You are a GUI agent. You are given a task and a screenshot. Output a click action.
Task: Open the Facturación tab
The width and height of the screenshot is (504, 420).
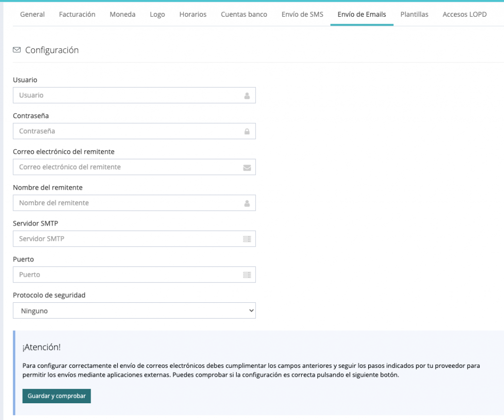tap(77, 14)
